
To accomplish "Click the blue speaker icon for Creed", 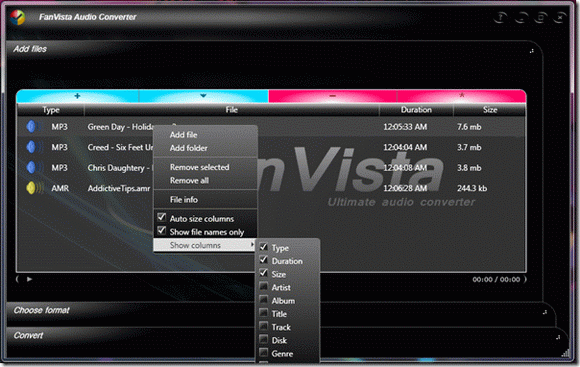I will tap(34, 147).
